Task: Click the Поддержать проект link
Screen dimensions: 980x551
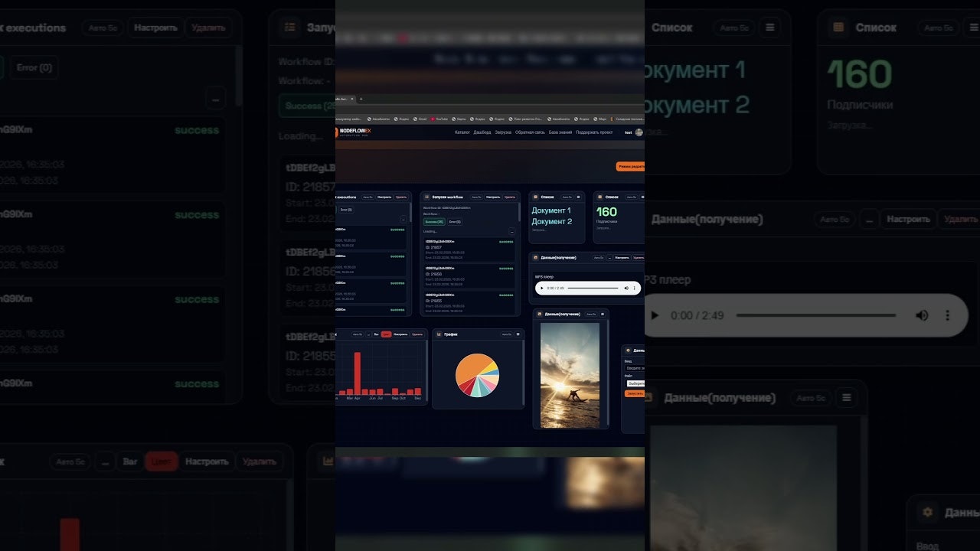Action: pos(594,132)
